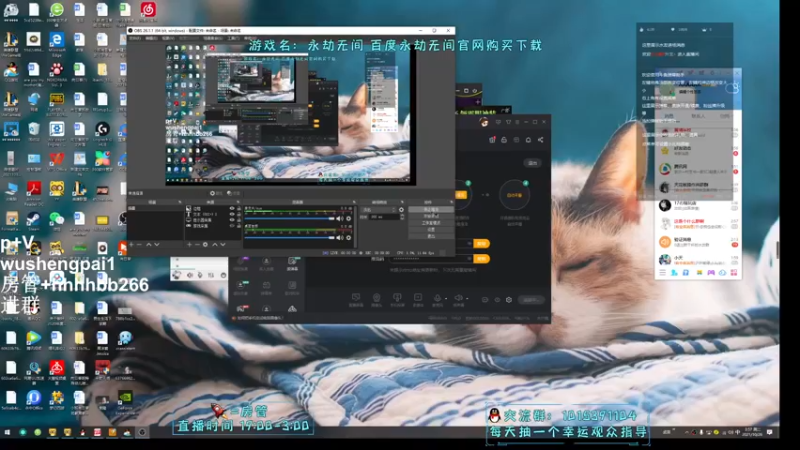Image resolution: width=800 pixels, height=450 pixels.
Task: Open scene transition properties gear in OBS
Action: point(401,210)
